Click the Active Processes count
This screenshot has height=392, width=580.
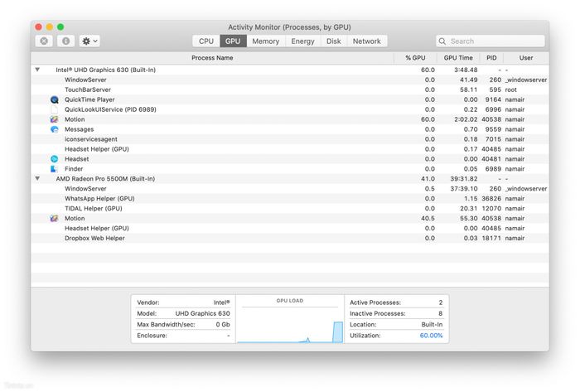coord(441,302)
